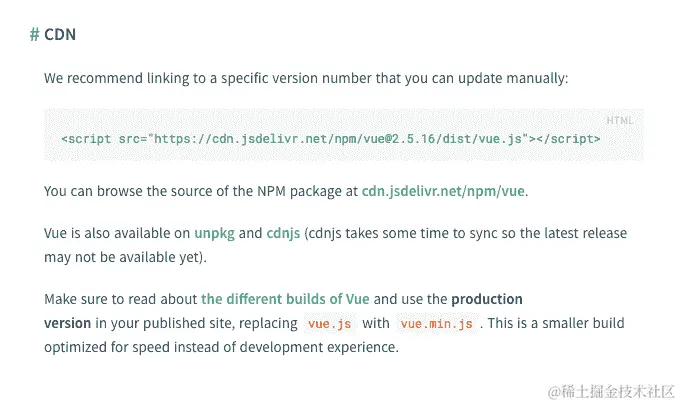Click the bold word production
The image size is (680, 405).
[487, 299]
